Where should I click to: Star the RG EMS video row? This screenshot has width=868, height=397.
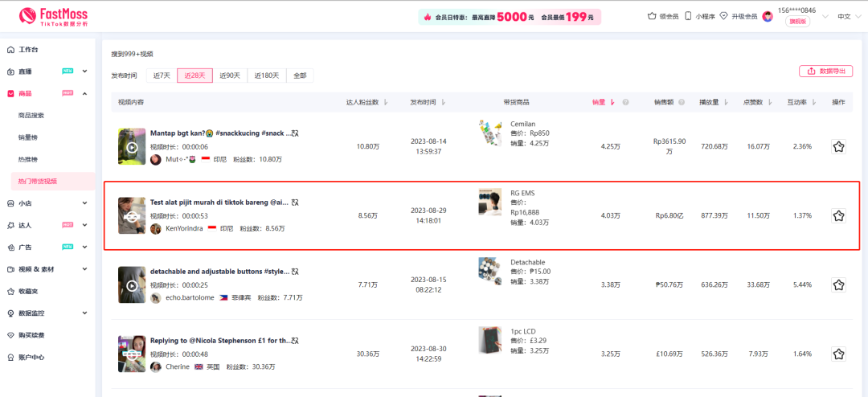tap(838, 215)
